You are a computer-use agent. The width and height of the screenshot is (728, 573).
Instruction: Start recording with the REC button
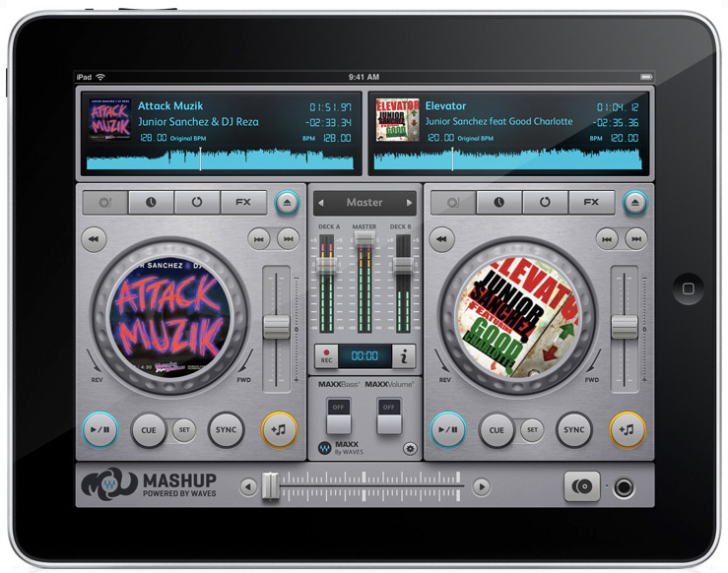coord(326,356)
